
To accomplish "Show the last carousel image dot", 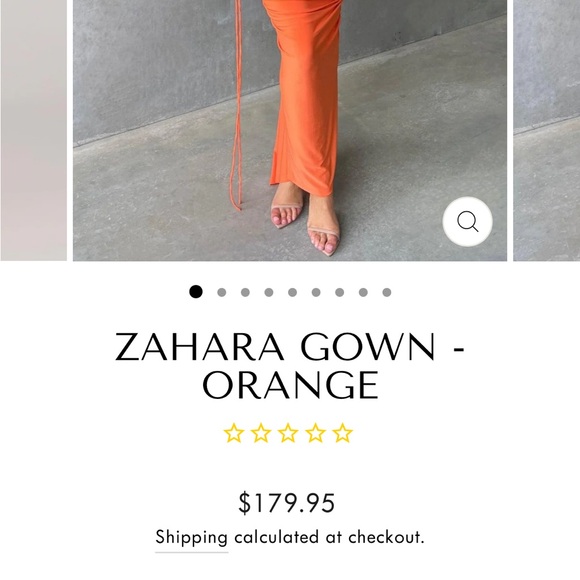I will pos(387,293).
